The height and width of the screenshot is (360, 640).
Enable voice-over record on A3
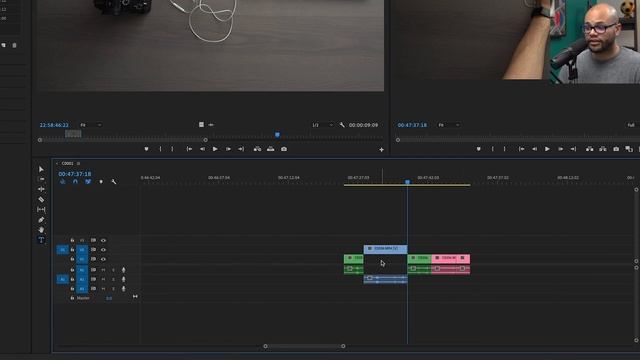tap(124, 289)
